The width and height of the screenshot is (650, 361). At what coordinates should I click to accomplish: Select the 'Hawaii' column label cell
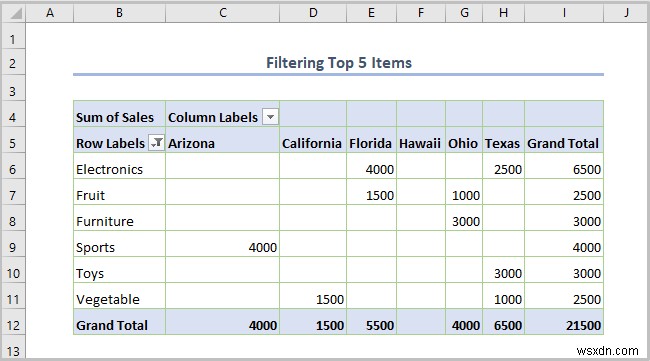421,140
